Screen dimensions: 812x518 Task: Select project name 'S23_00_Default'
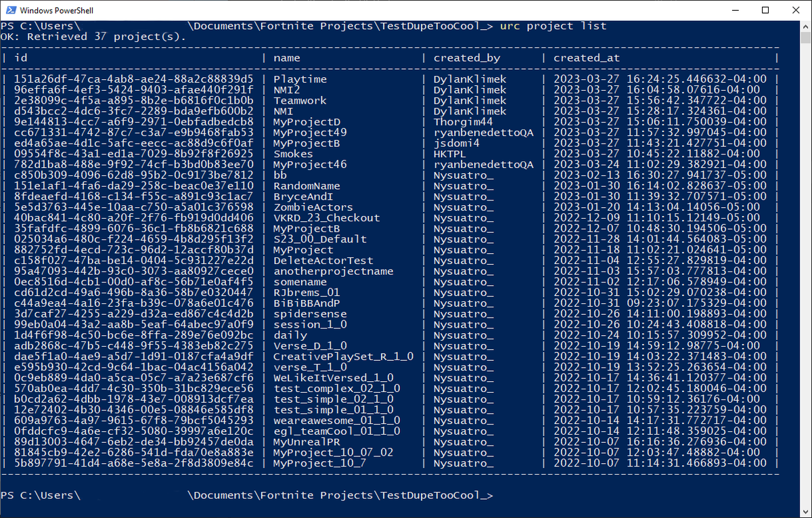(320, 239)
